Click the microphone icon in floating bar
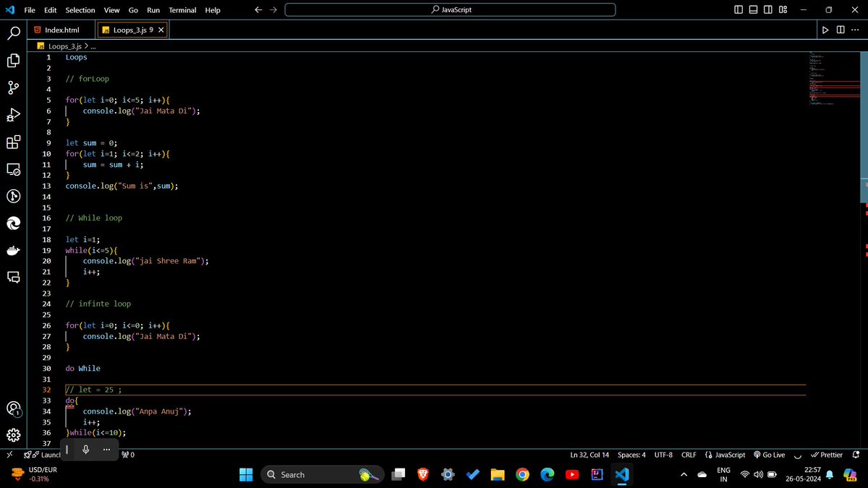This screenshot has height=488, width=868. click(x=86, y=450)
